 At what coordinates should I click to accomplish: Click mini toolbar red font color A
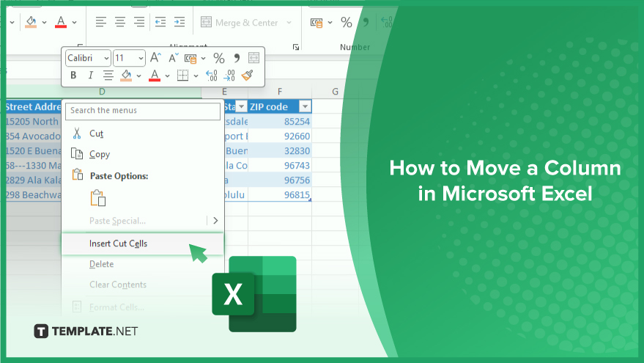coord(155,76)
